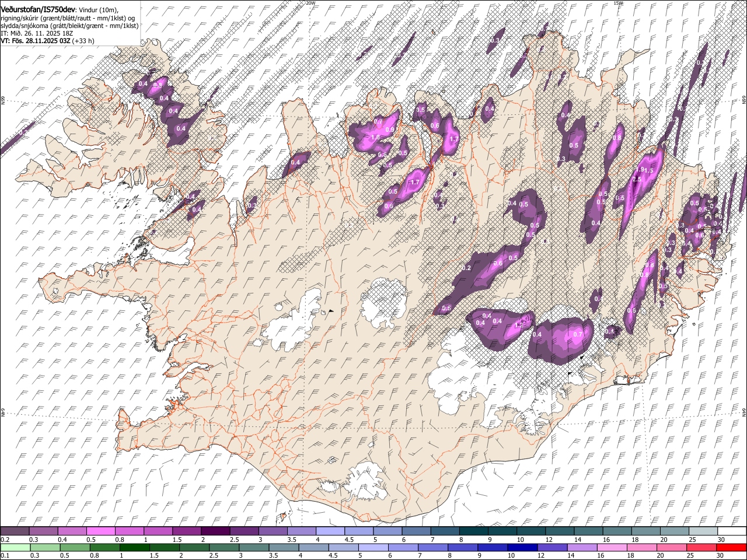Click the 'Veðurstofan/IS750dev' title text
The width and height of the screenshot is (747, 560).
pos(38,9)
